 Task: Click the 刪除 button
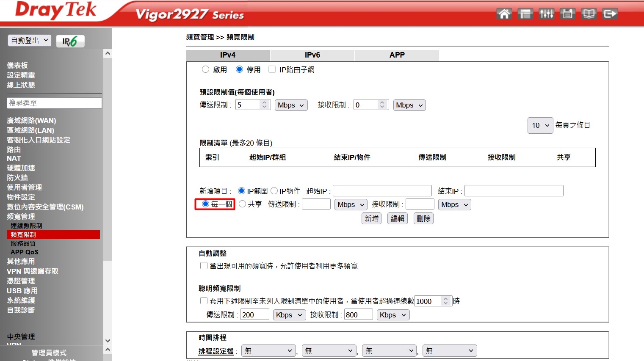click(x=423, y=218)
